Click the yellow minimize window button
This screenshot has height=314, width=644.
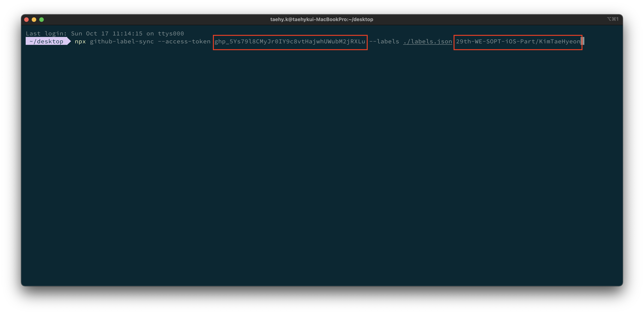34,19
